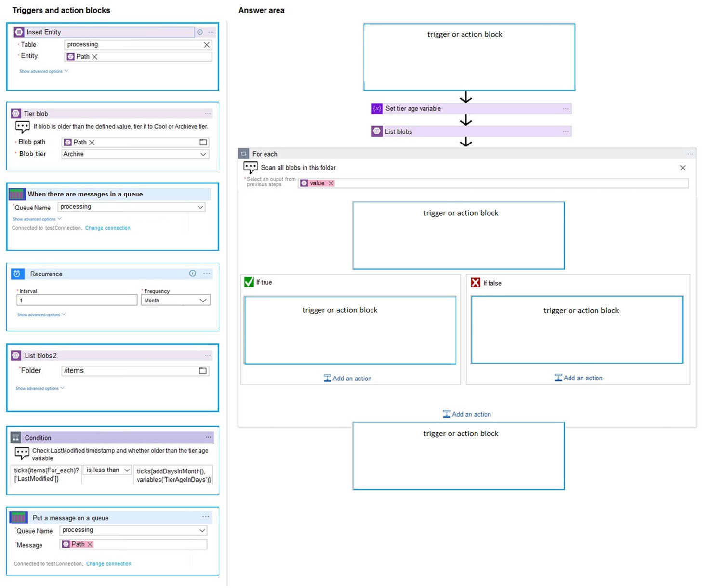Expand Show advanced options under Insert Entity

(43, 71)
